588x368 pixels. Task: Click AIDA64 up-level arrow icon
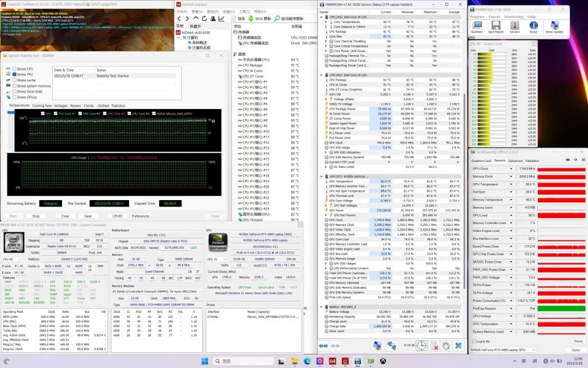point(196,19)
